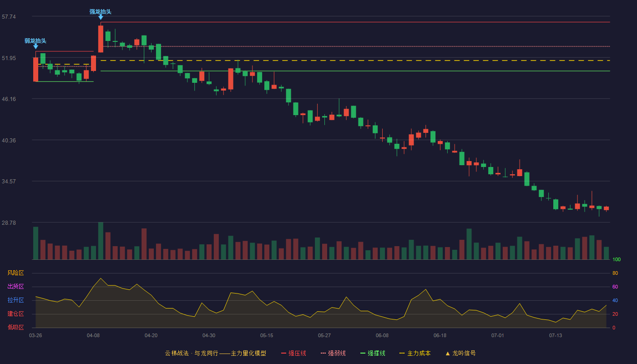Click the indicator axis value 60
The width and height of the screenshot is (637, 364).
(615, 287)
